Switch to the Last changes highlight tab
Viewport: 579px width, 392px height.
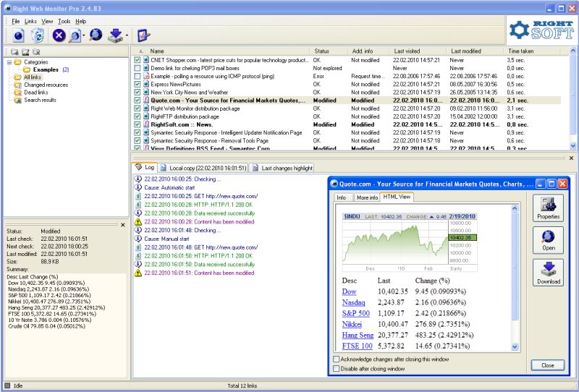pos(282,168)
